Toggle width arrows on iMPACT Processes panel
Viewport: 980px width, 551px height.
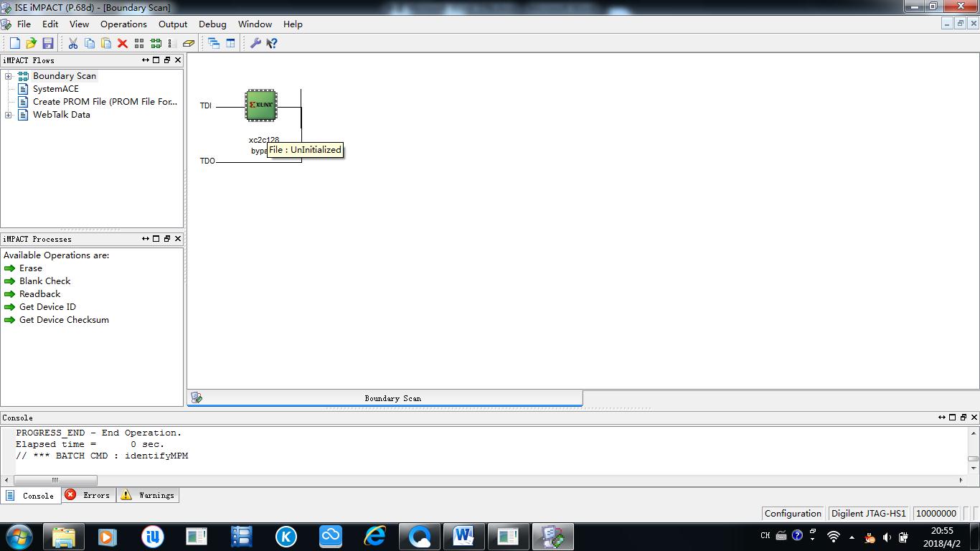(x=146, y=239)
